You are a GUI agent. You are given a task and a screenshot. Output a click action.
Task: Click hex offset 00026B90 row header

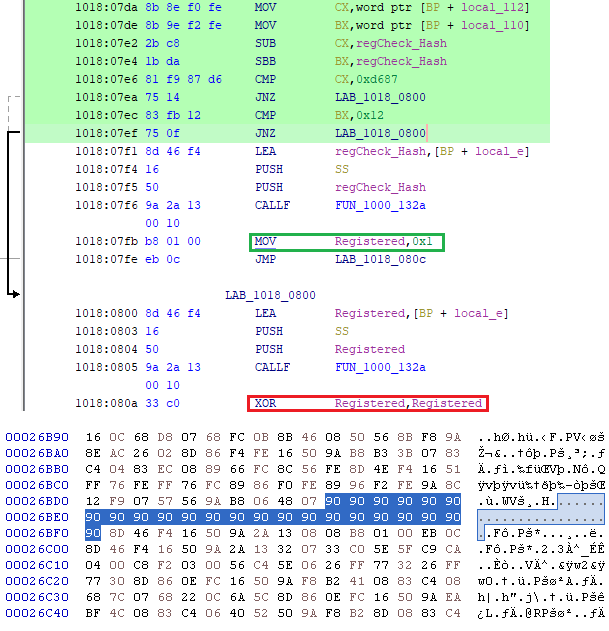(x=37, y=438)
